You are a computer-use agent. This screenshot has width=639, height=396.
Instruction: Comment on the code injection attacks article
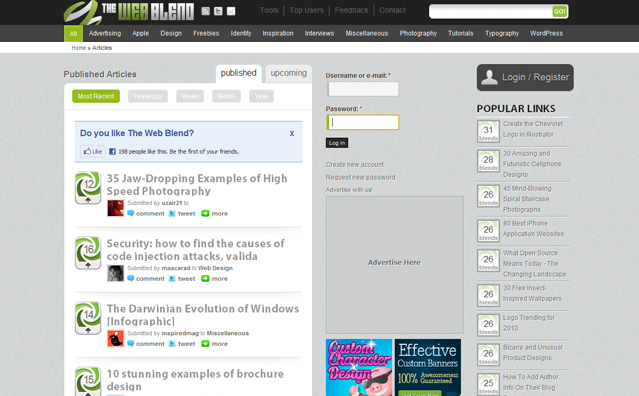pos(146,279)
